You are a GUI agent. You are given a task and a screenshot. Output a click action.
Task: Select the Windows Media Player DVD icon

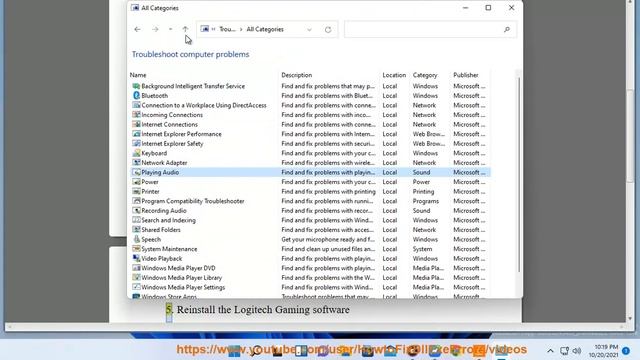pos(136,268)
